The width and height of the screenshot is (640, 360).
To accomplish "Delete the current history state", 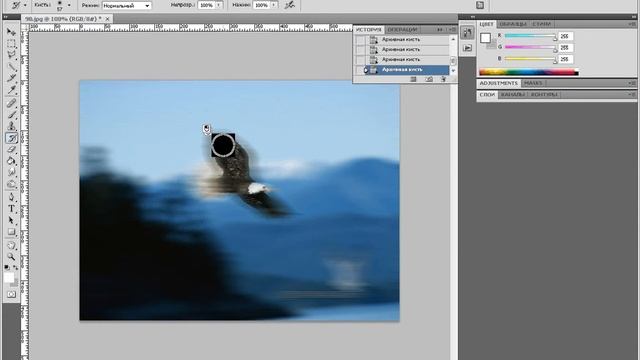I will coord(443,79).
